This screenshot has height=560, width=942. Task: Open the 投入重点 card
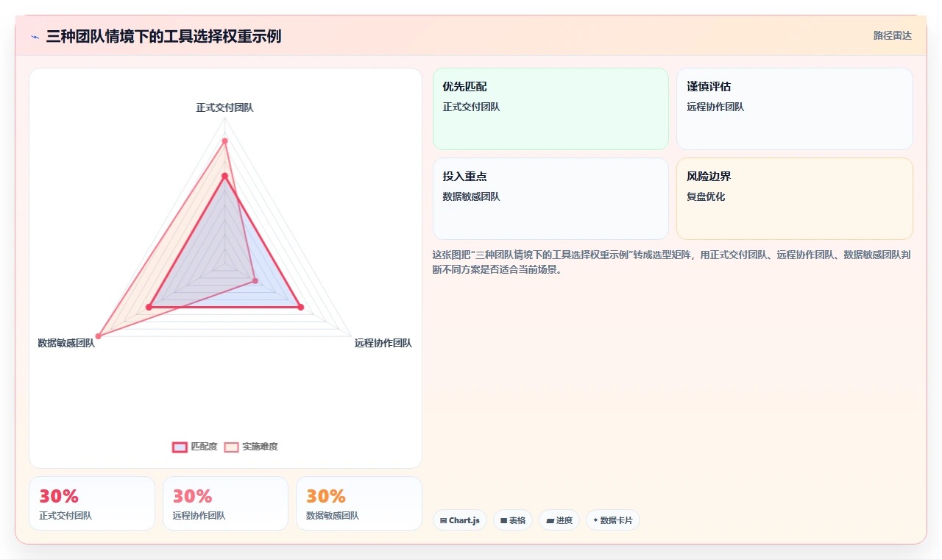[x=550, y=199]
